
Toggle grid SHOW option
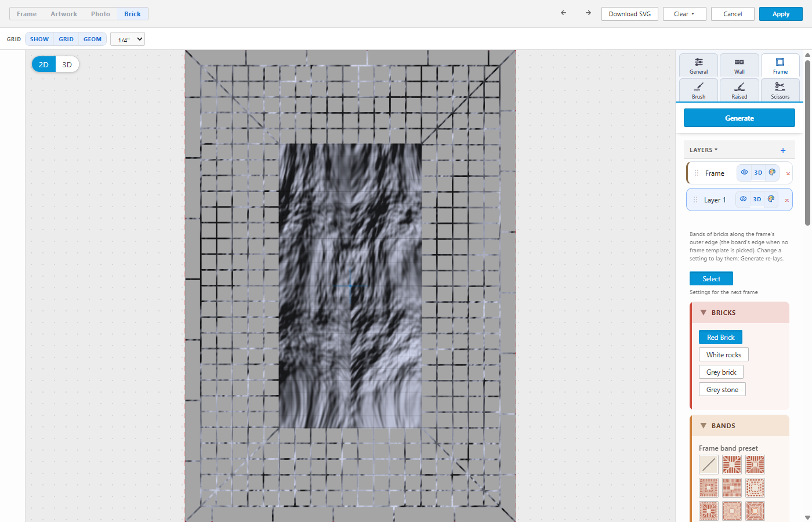click(x=39, y=39)
